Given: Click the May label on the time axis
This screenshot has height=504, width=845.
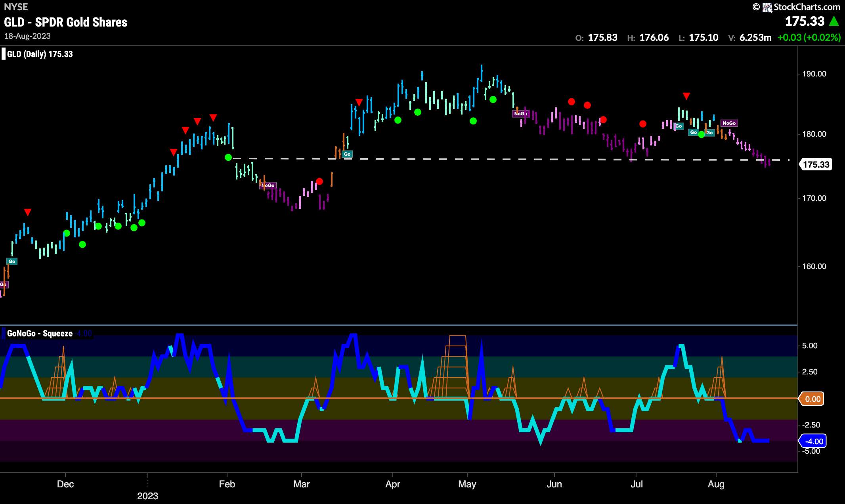Looking at the screenshot, I should 467,484.
